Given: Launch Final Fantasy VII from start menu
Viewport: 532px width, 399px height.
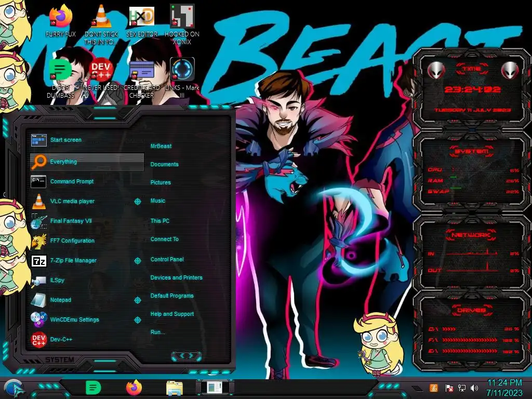Looking at the screenshot, I should (87, 221).
